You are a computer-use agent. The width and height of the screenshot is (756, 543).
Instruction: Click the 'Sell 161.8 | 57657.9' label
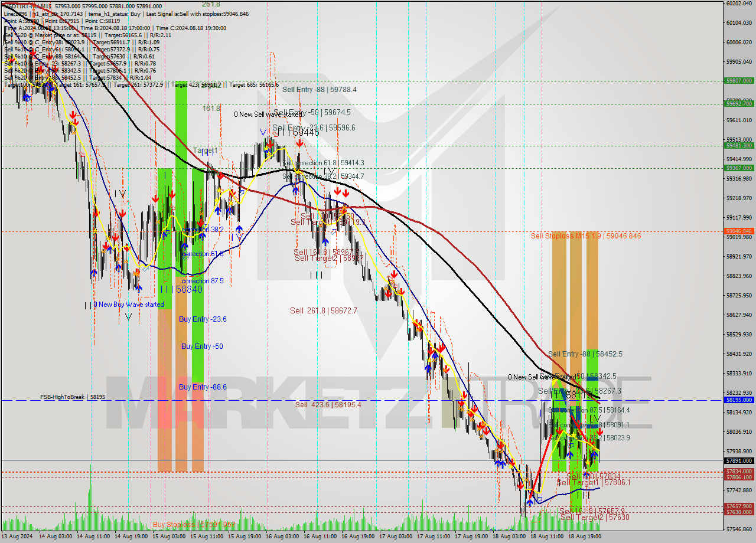[592, 511]
